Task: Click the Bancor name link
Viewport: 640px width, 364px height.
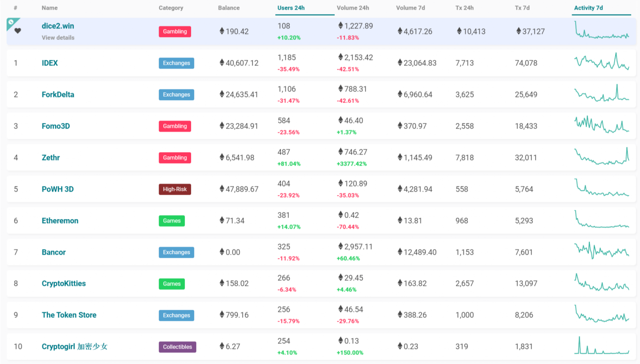Action: 53,252
